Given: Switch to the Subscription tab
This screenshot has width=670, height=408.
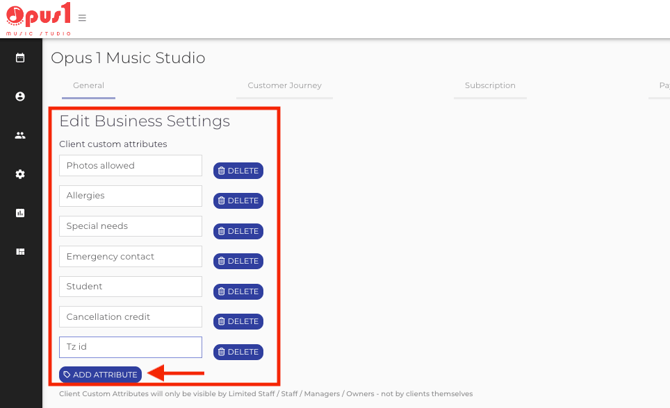Looking at the screenshot, I should tap(490, 86).
